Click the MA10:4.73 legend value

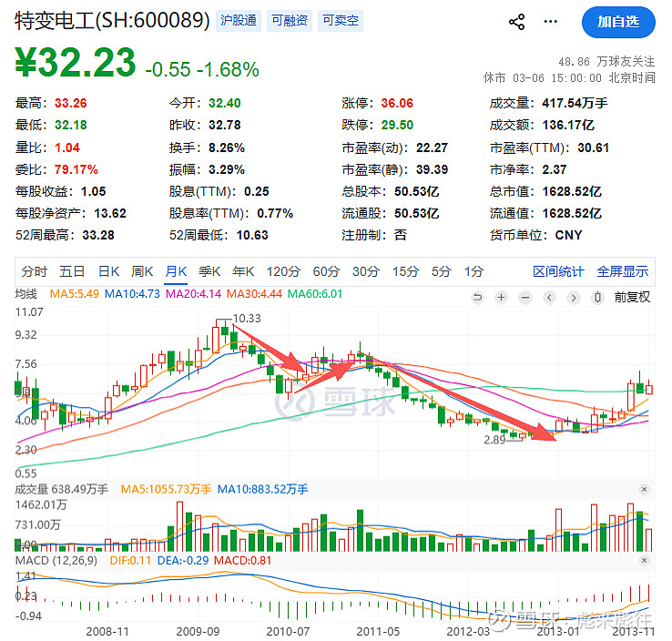click(132, 294)
